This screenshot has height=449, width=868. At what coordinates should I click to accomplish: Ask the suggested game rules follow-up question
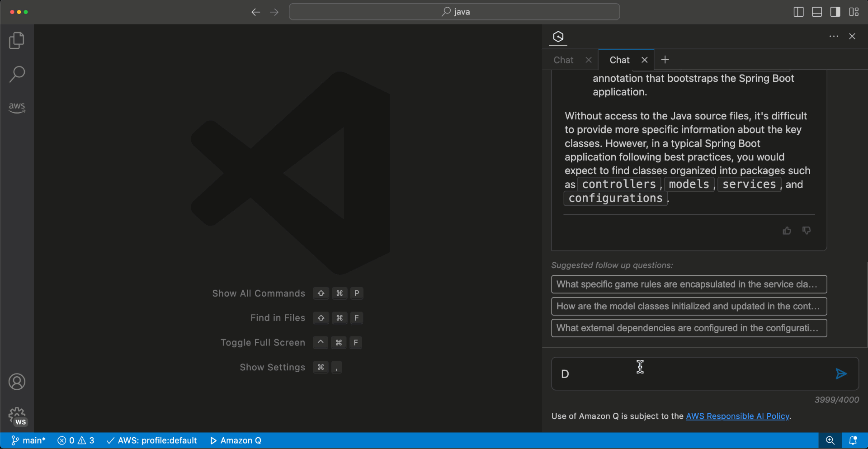coord(689,284)
